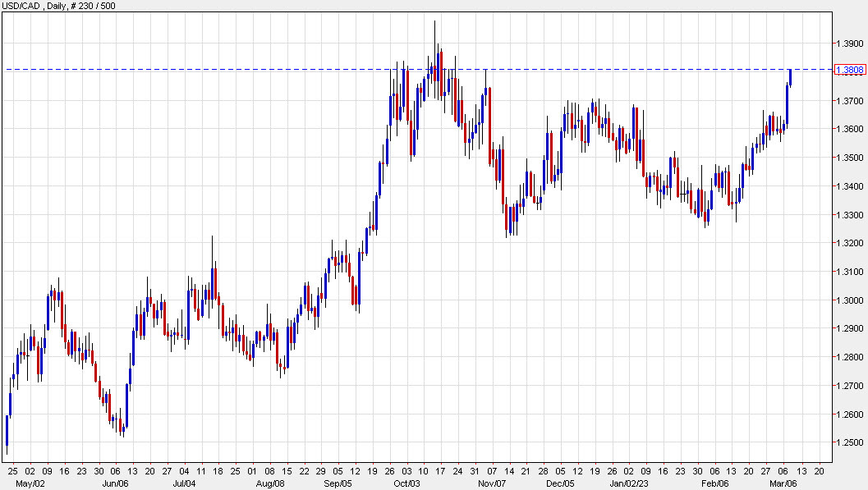Viewport: 868px width, 490px height.
Task: Select the red candle at the mid-June low
Action: (122, 427)
